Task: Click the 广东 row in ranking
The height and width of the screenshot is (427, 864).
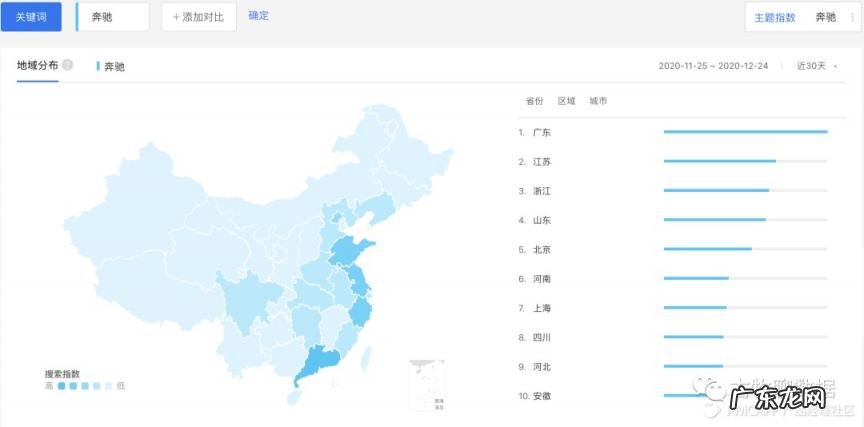Action: [x=673, y=132]
